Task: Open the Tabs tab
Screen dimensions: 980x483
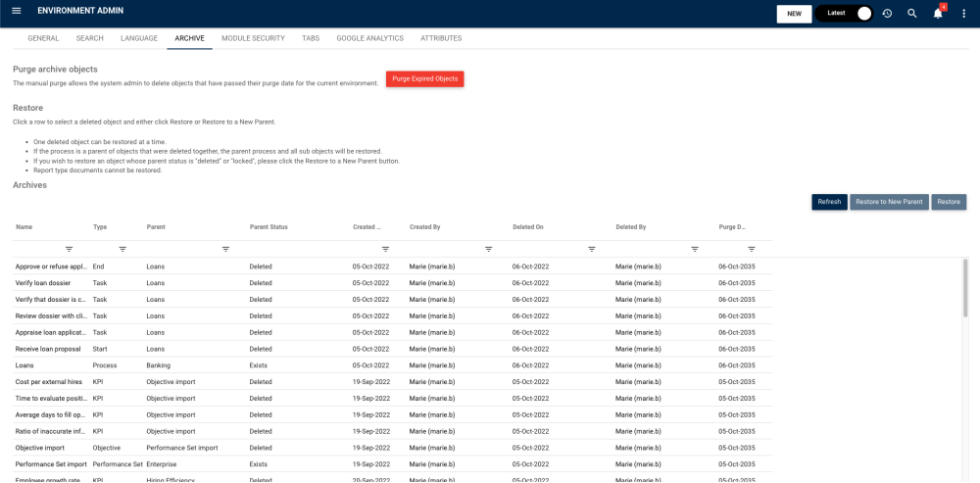Action: pos(311,38)
